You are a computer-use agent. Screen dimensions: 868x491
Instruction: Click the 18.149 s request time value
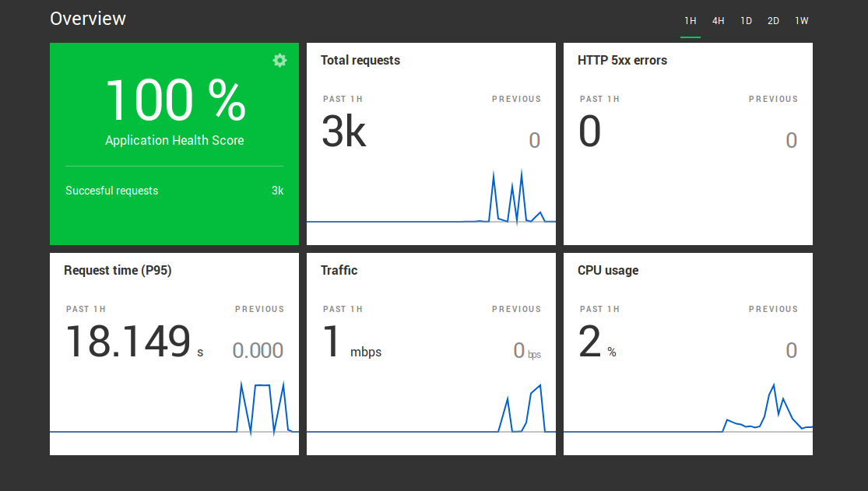click(128, 342)
